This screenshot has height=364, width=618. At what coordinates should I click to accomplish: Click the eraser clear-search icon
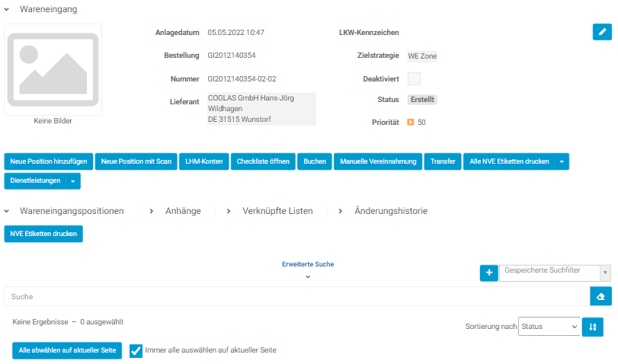(600, 296)
